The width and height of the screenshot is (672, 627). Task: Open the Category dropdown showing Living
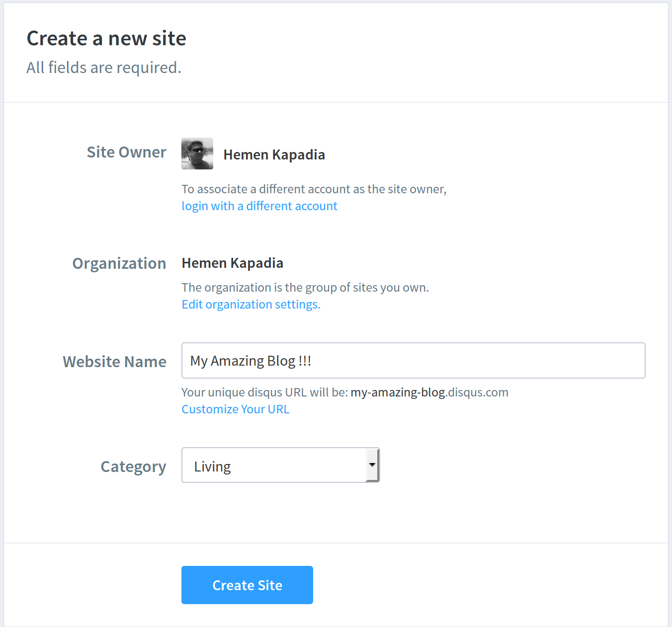pyautogui.click(x=281, y=465)
